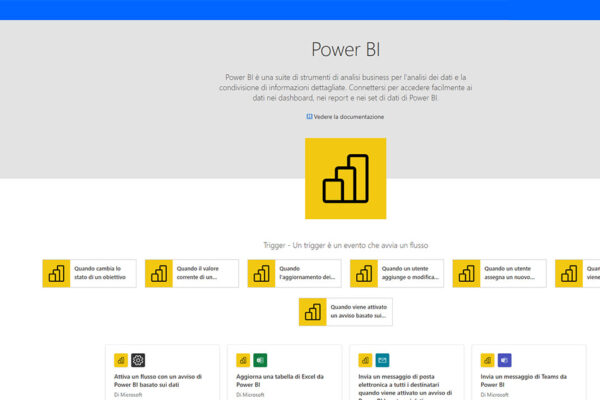Select trigger Quando il valore corrente di un...
This screenshot has width=600, height=400.
click(x=192, y=273)
